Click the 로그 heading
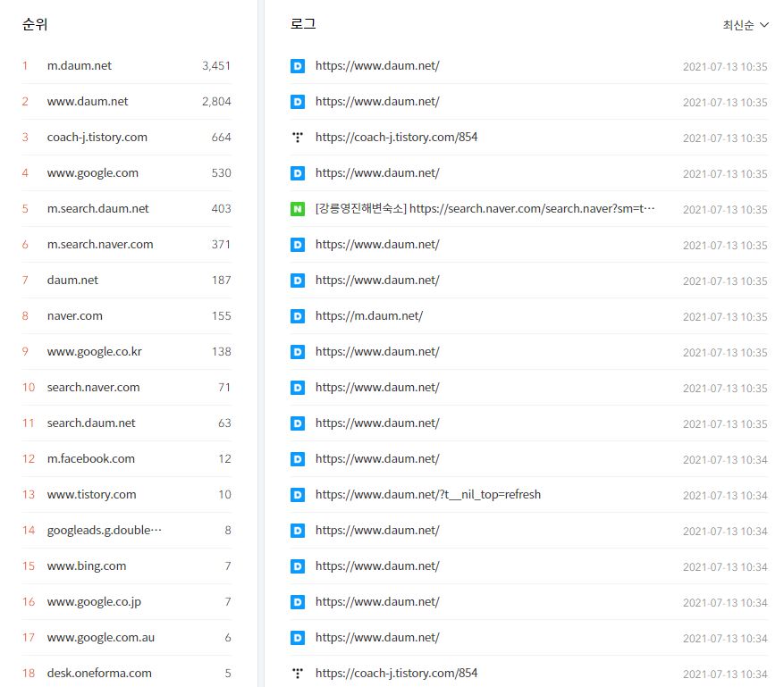The height and width of the screenshot is (687, 784). (x=303, y=24)
